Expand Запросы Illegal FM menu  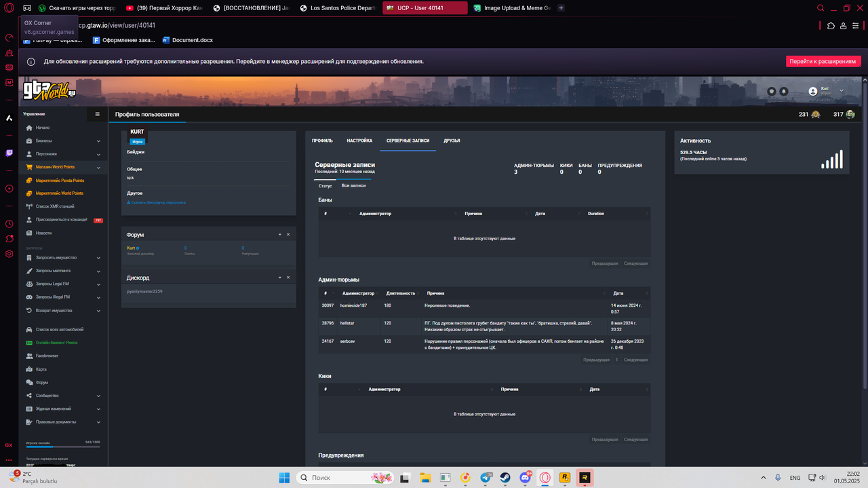tap(63, 297)
